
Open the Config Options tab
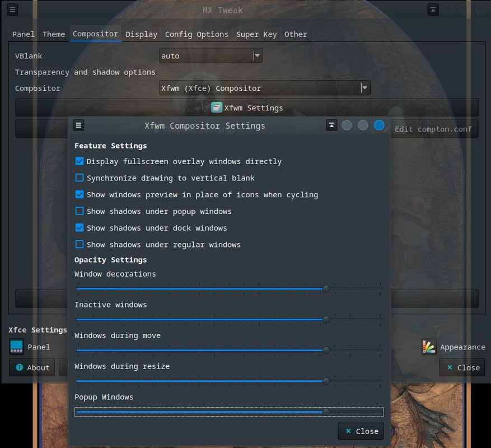[197, 34]
